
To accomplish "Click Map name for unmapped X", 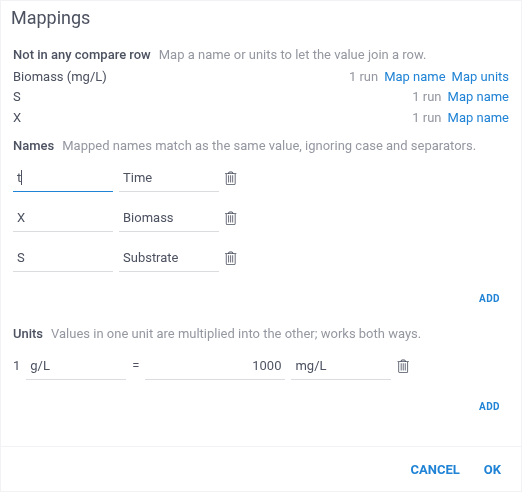I will click(x=478, y=118).
